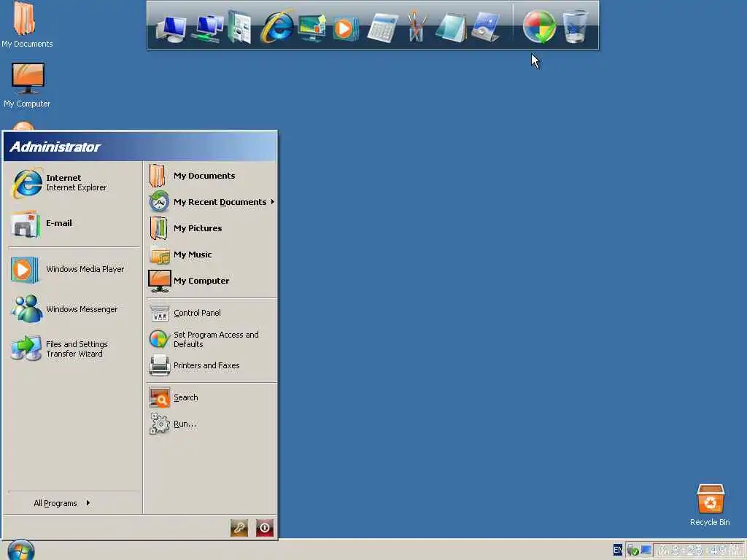Launch Internet Explorer from the dock

coord(276,27)
